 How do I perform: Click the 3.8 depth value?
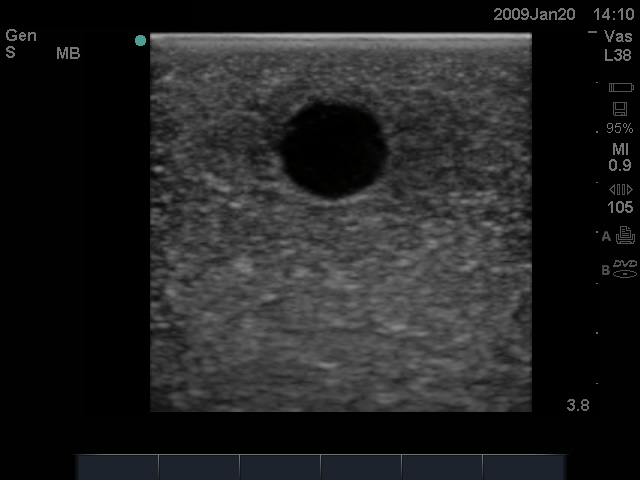[x=578, y=405]
